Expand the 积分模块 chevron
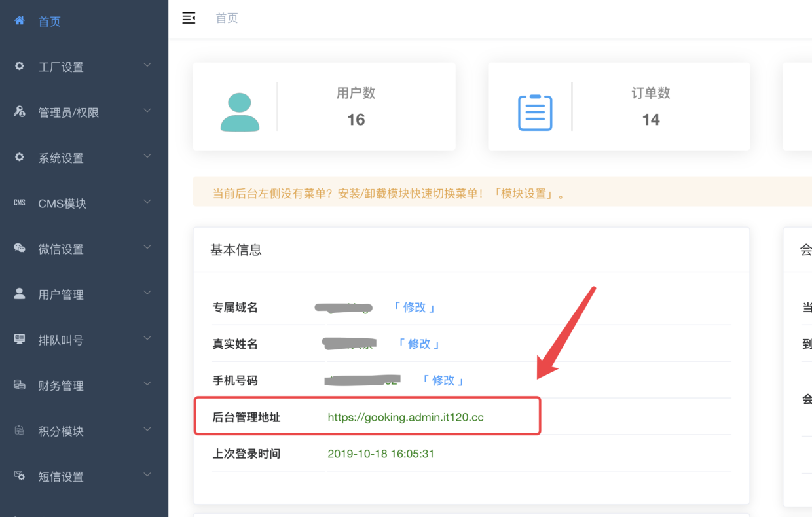Screen dimensions: 812x517 pos(147,429)
